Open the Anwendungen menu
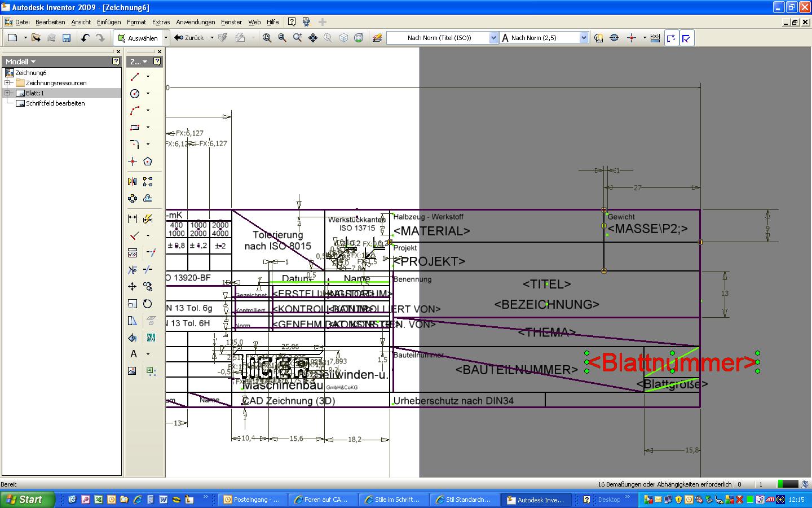 (196, 22)
